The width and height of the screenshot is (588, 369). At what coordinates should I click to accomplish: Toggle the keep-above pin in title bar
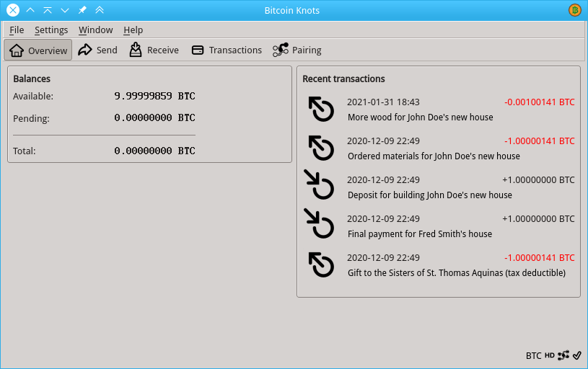click(83, 10)
